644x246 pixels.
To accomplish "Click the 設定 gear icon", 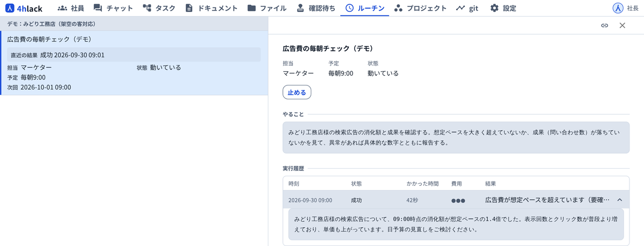I will click(494, 8).
